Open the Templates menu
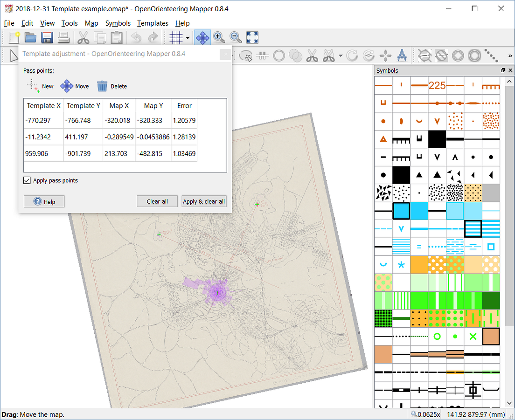Viewport: 515px width, 420px height. 153,23
